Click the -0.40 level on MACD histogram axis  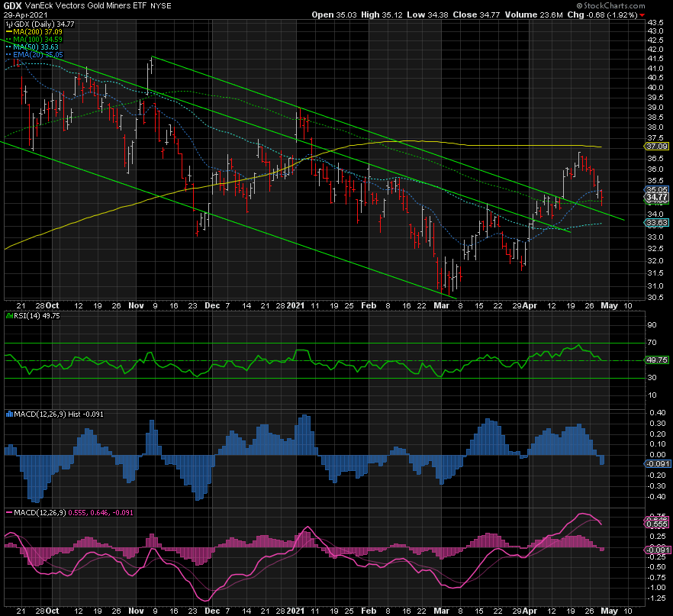[x=656, y=497]
